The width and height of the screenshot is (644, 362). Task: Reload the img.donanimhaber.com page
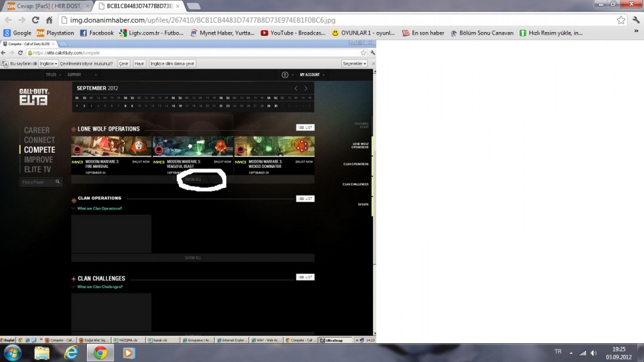[36, 20]
